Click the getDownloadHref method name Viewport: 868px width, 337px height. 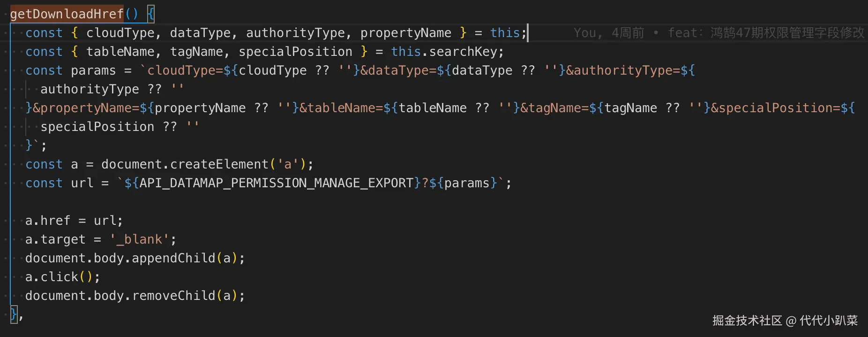67,14
